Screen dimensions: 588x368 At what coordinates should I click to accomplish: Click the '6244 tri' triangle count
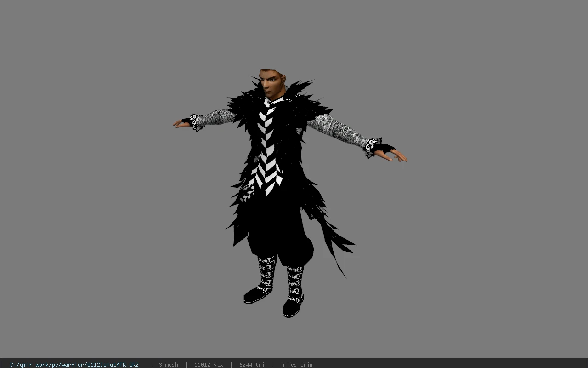click(252, 365)
